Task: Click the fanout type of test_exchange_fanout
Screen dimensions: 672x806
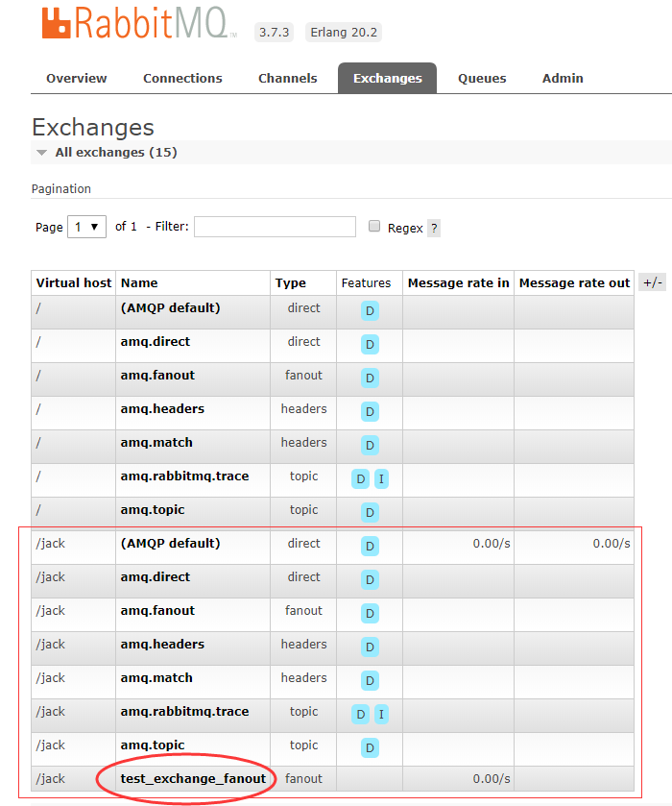Action: tap(303, 779)
